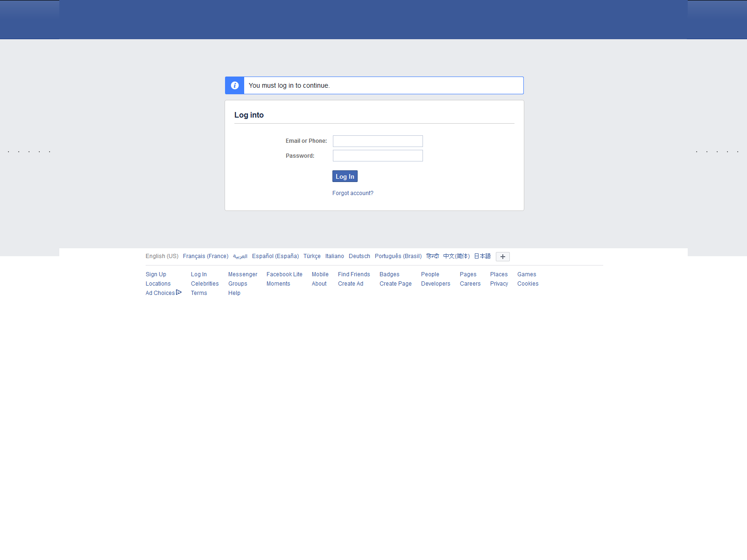The height and width of the screenshot is (560, 747).
Task: Select English (US) language
Action: point(162,256)
